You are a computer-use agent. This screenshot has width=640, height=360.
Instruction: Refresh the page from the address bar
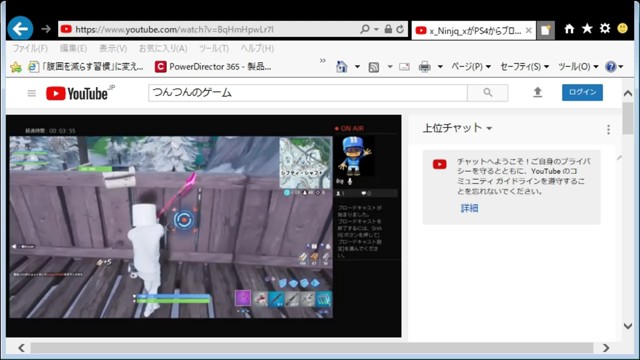(x=400, y=29)
